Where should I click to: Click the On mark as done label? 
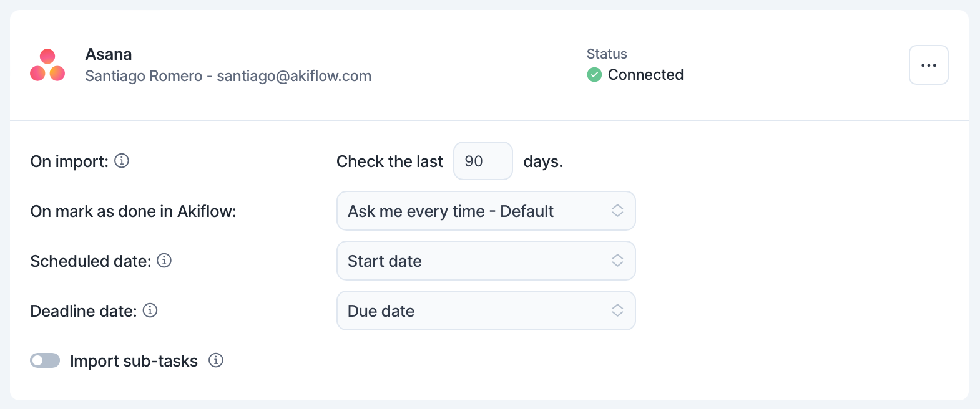[134, 211]
